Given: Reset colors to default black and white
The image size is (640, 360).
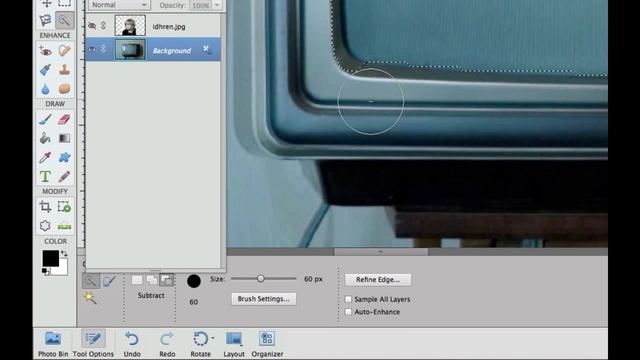Looking at the screenshot, I should [45, 271].
